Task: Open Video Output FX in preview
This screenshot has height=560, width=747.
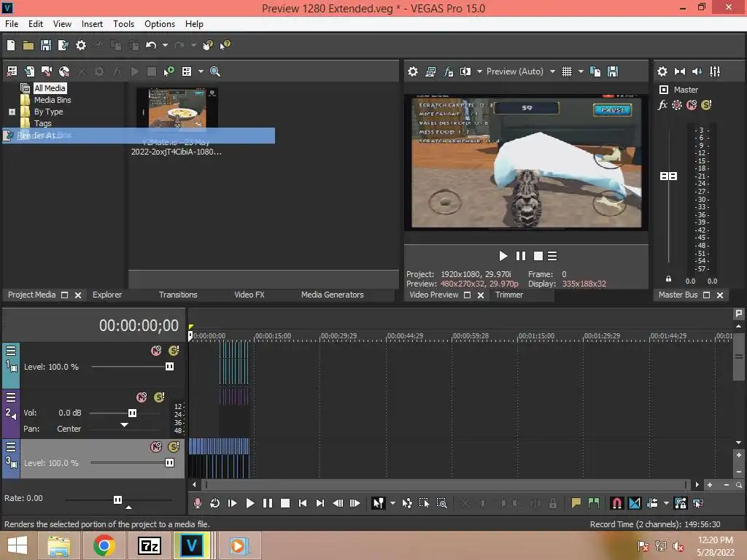Action: tap(449, 71)
